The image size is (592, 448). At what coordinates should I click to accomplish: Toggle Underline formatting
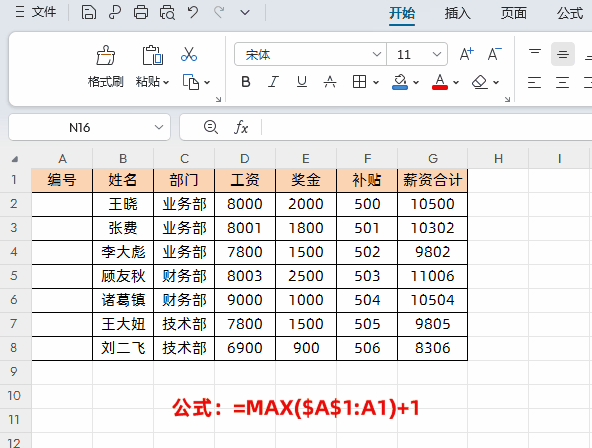tap(302, 82)
